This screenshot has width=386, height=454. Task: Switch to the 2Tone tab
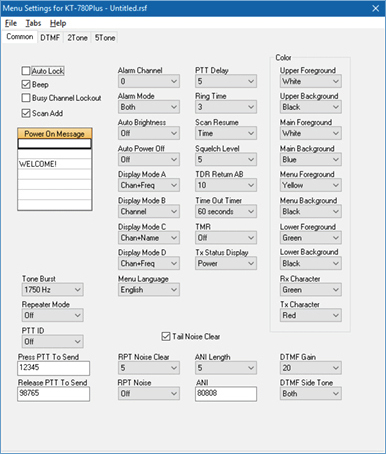77,38
